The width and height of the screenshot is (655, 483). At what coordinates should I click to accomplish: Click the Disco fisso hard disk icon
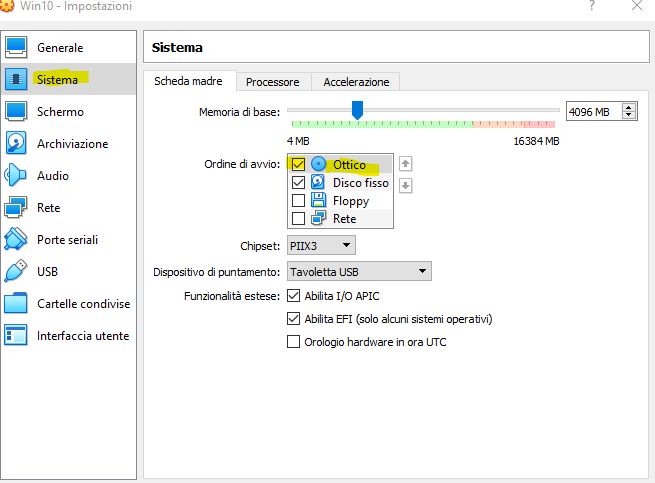(318, 182)
